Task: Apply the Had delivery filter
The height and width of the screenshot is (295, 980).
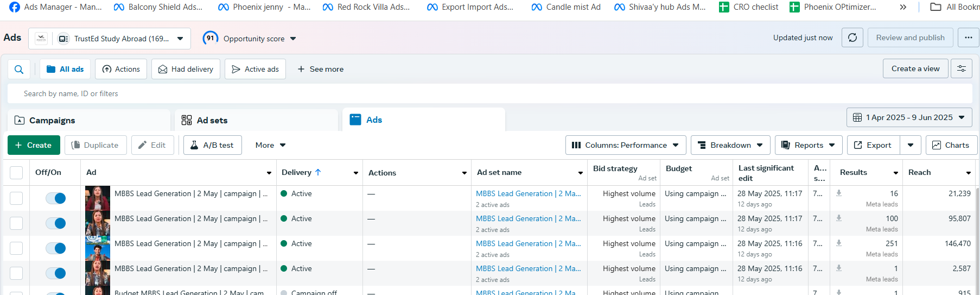Action: [x=186, y=69]
